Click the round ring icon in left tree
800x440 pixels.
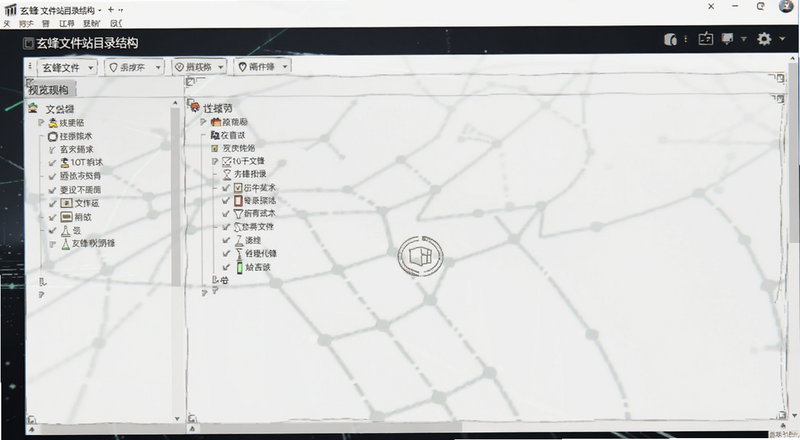pyautogui.click(x=53, y=136)
